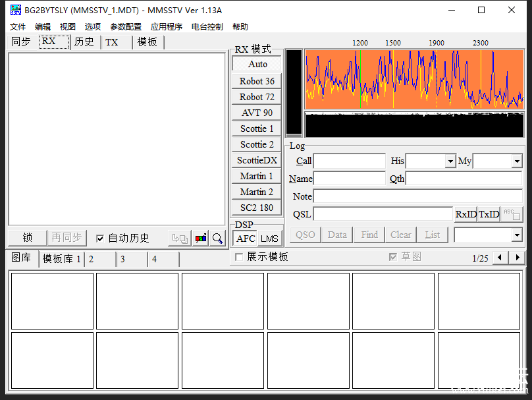Open the His report dropdown
Viewport: 532px width, 400px height.
(x=450, y=161)
